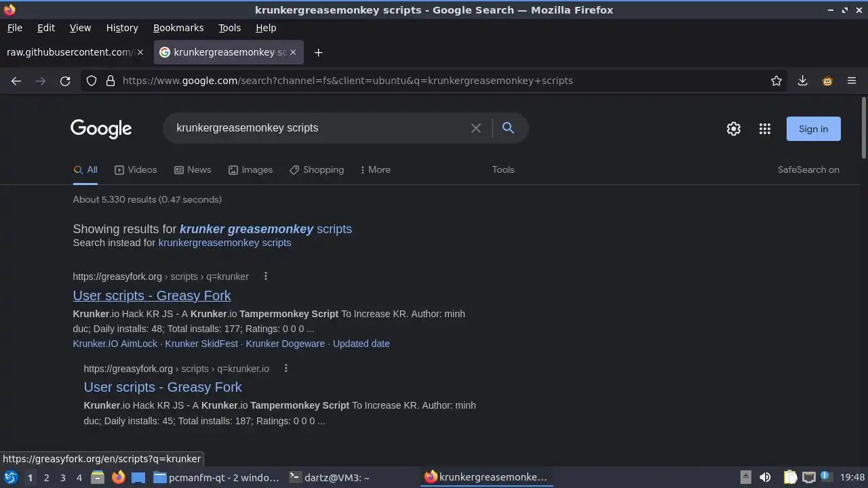Open the Help menu
Screen dimensions: 868x488
click(266, 28)
